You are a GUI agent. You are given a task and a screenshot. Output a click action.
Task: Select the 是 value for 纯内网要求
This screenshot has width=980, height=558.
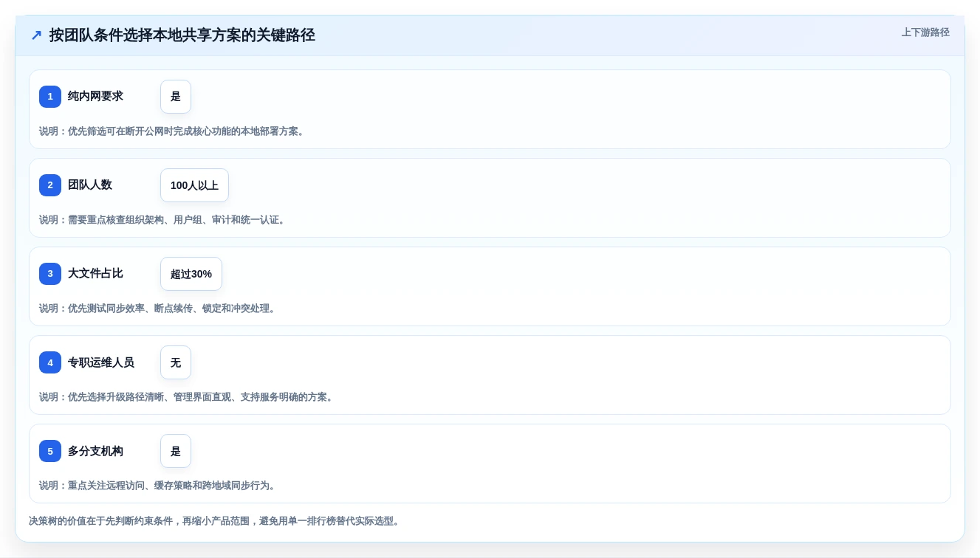click(x=176, y=97)
